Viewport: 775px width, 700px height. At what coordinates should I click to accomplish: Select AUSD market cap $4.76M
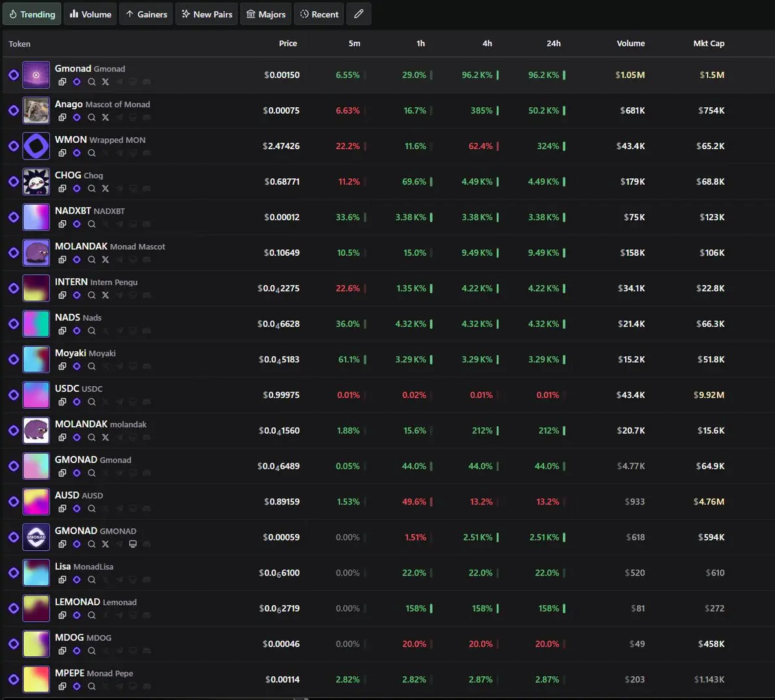click(x=708, y=502)
